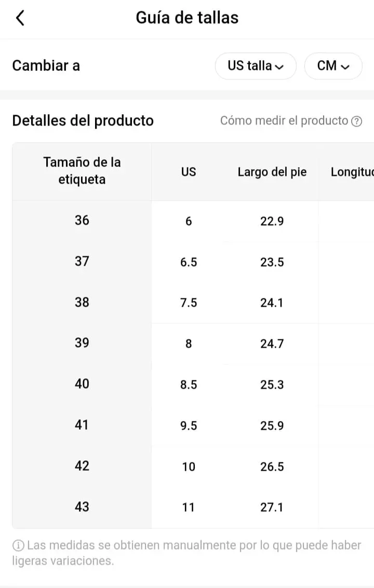Select label size 43 row
This screenshot has height=588, width=374.
click(x=82, y=507)
